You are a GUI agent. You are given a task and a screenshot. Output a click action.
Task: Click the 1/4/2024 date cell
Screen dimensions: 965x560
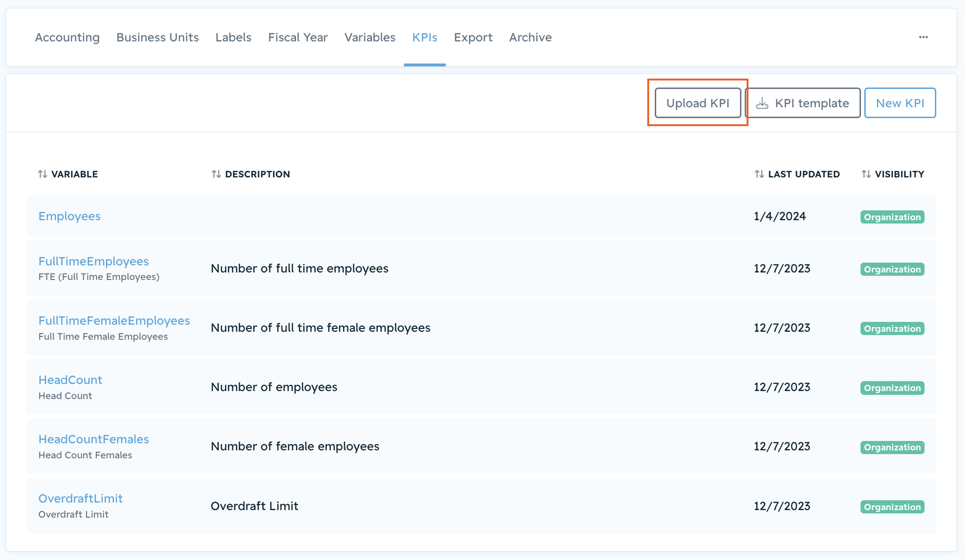(780, 216)
